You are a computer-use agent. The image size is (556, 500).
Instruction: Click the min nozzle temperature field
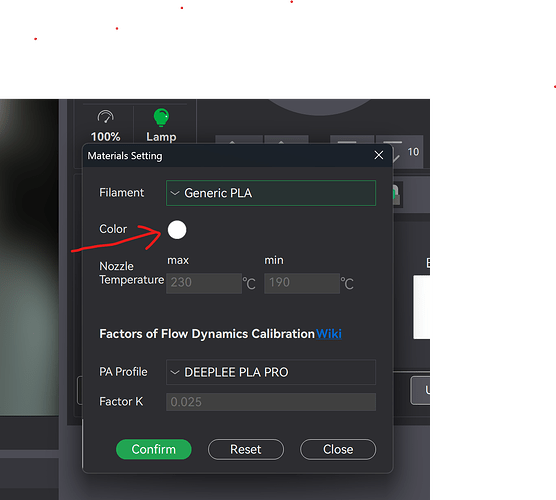point(302,283)
